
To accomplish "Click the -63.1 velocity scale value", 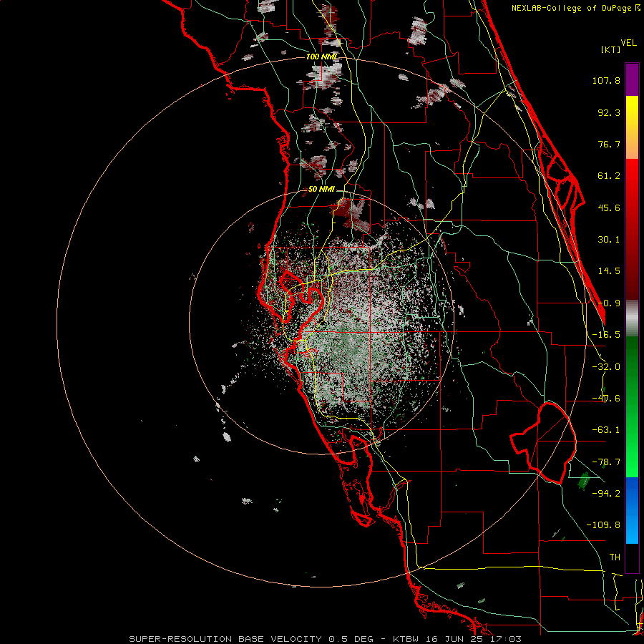I will click(606, 430).
